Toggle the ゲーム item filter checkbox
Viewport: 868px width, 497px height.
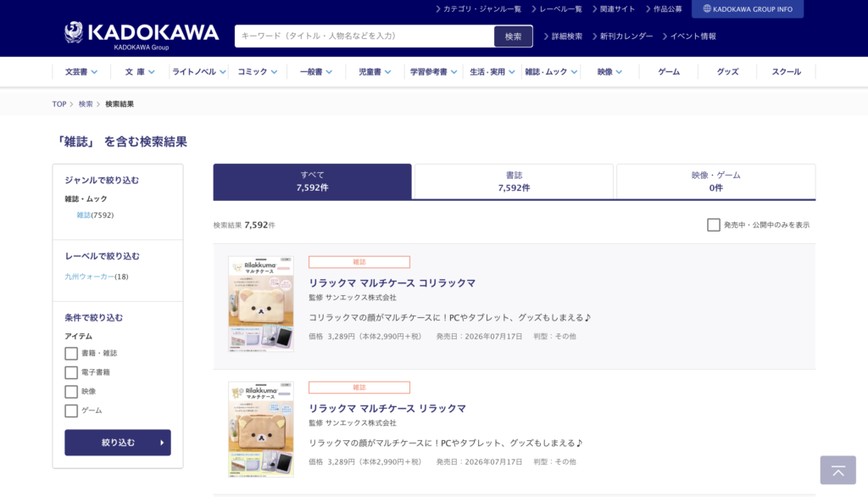pos(71,411)
